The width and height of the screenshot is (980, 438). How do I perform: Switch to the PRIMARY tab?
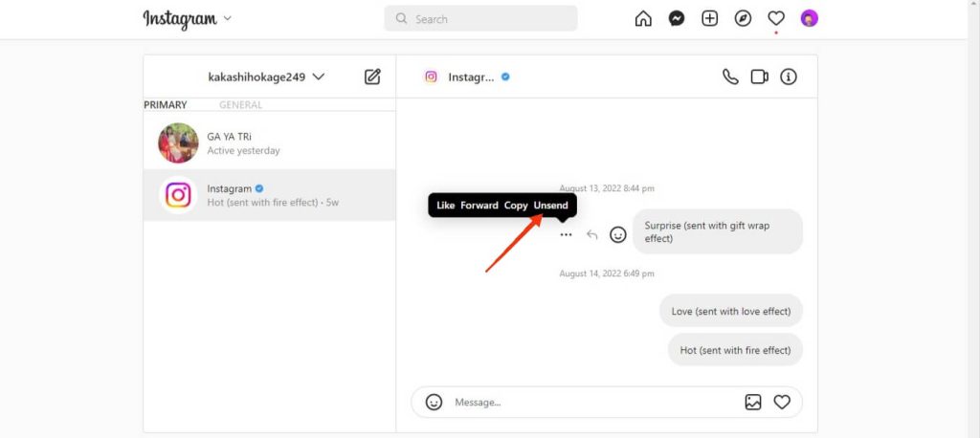(x=166, y=105)
